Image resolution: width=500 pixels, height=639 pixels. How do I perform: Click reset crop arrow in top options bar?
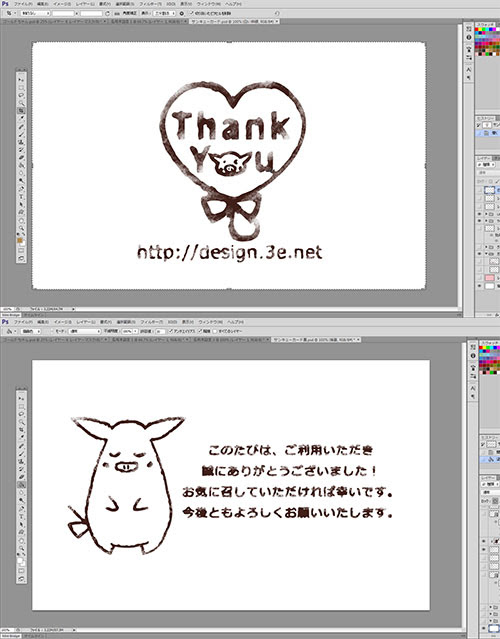277,13
